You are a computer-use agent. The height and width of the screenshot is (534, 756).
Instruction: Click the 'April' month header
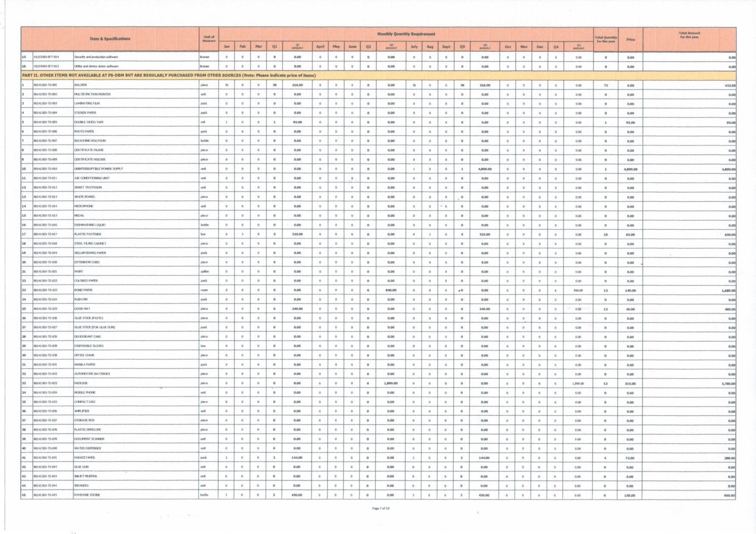tap(320, 47)
